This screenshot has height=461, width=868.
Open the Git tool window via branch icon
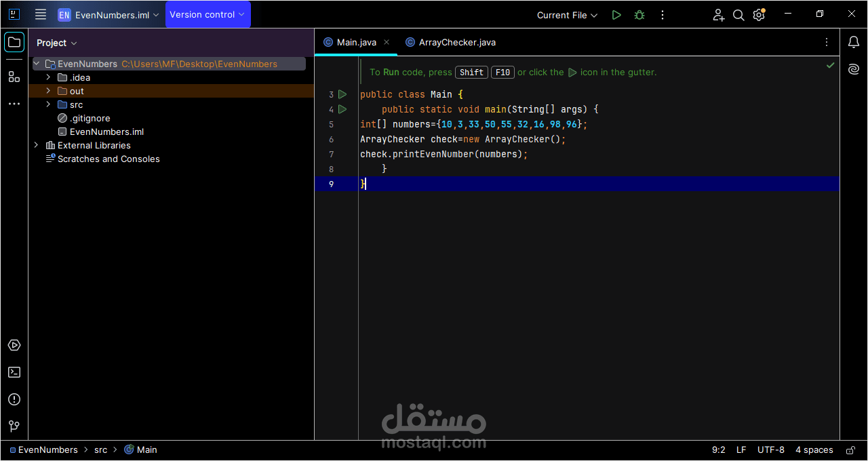click(x=14, y=426)
